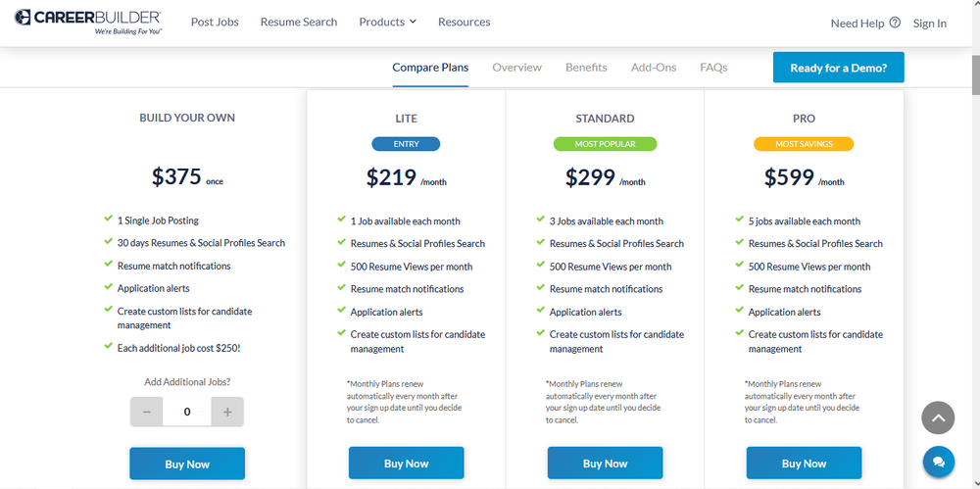Viewport: 980px width, 489px height.
Task: Click the Sign In link
Action: coord(929,24)
